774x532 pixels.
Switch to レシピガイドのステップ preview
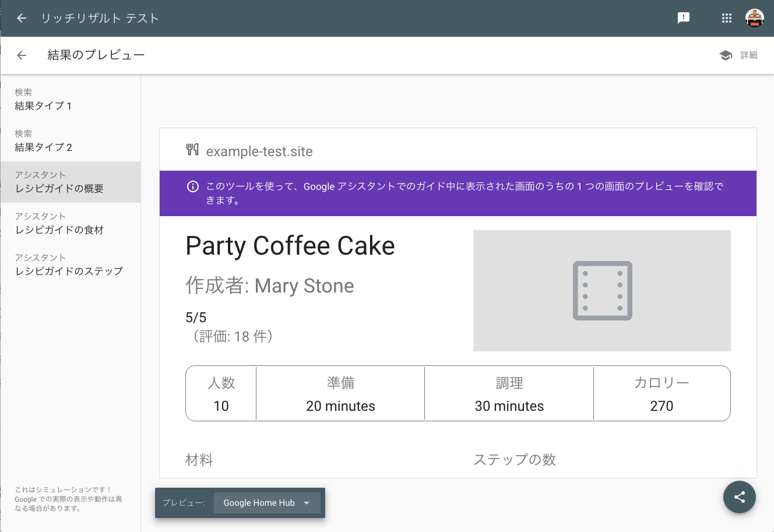70,265
